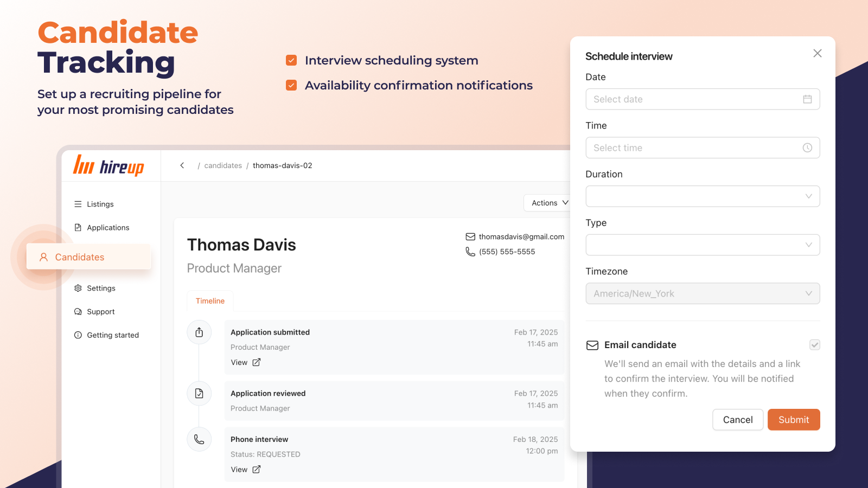The image size is (868, 488).
Task: Click the clock icon in Time field
Action: 807,148
